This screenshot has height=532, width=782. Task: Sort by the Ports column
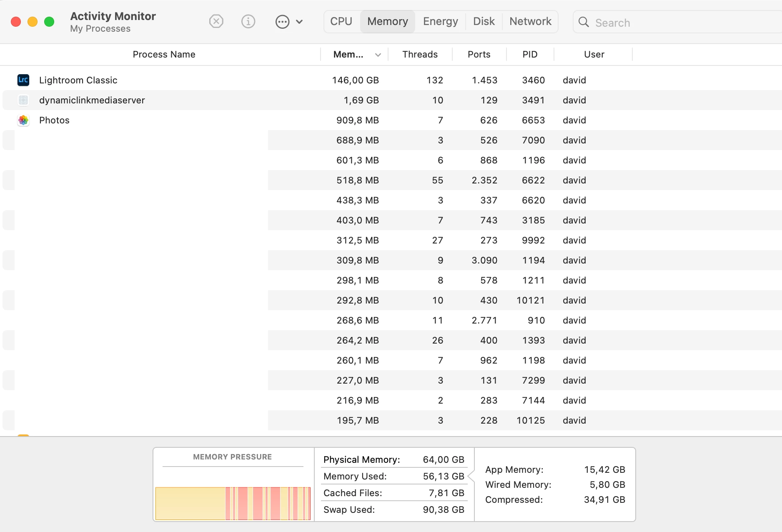coord(479,54)
